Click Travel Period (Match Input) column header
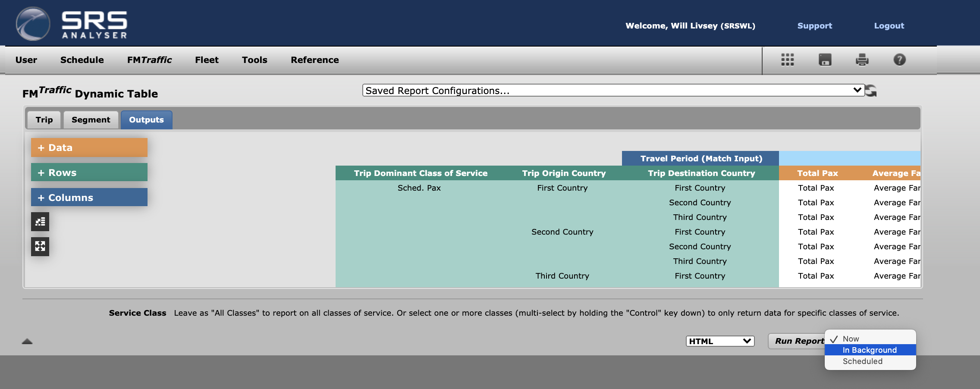The width and height of the screenshot is (980, 389). point(700,158)
